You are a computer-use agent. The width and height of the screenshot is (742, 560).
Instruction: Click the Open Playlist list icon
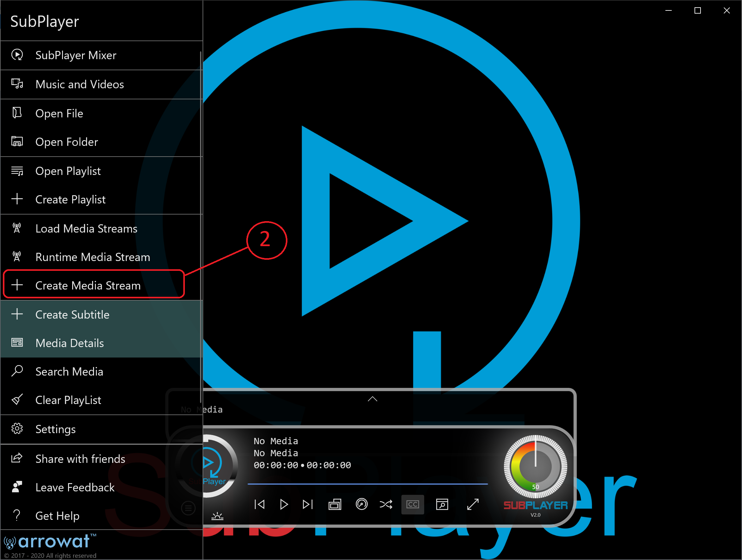(x=17, y=171)
